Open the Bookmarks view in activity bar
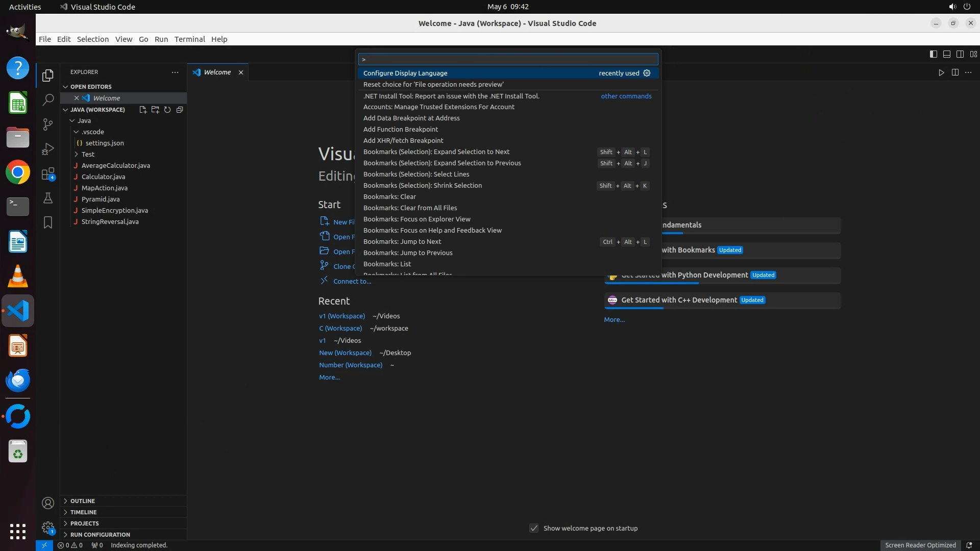 (x=48, y=222)
